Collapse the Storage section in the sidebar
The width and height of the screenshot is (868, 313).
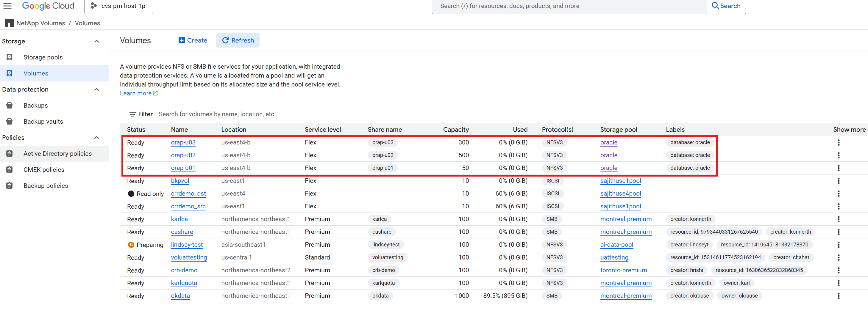point(97,41)
